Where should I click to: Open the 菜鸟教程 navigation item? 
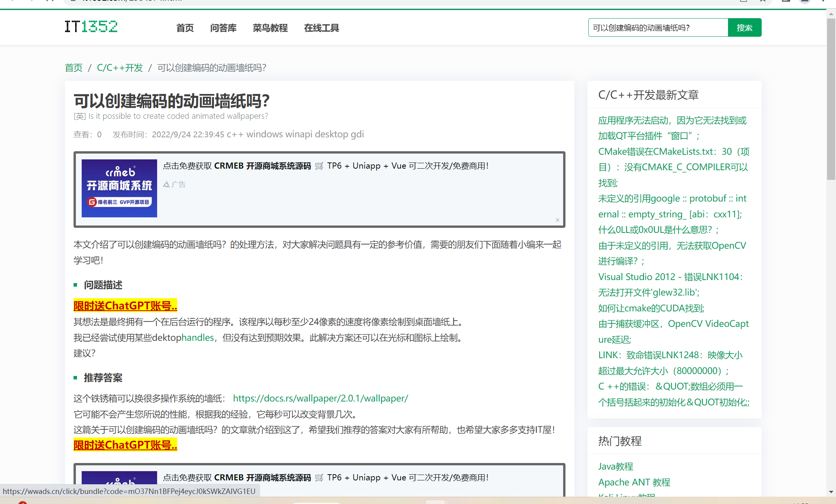[270, 28]
